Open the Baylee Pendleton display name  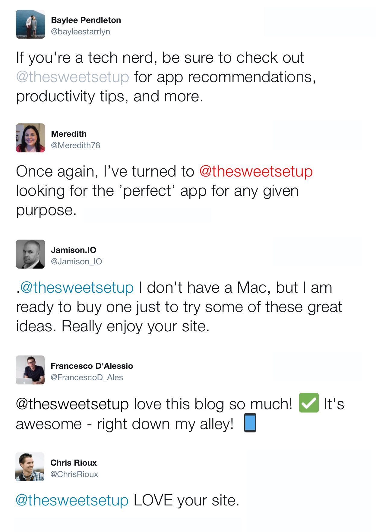(x=86, y=20)
